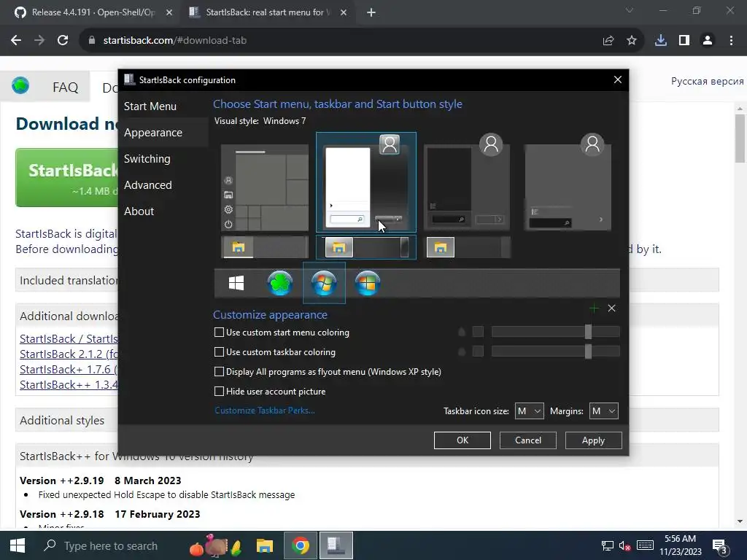This screenshot has width=747, height=560.
Task: Select the Windows 10 logo start button
Action: pyautogui.click(x=236, y=283)
